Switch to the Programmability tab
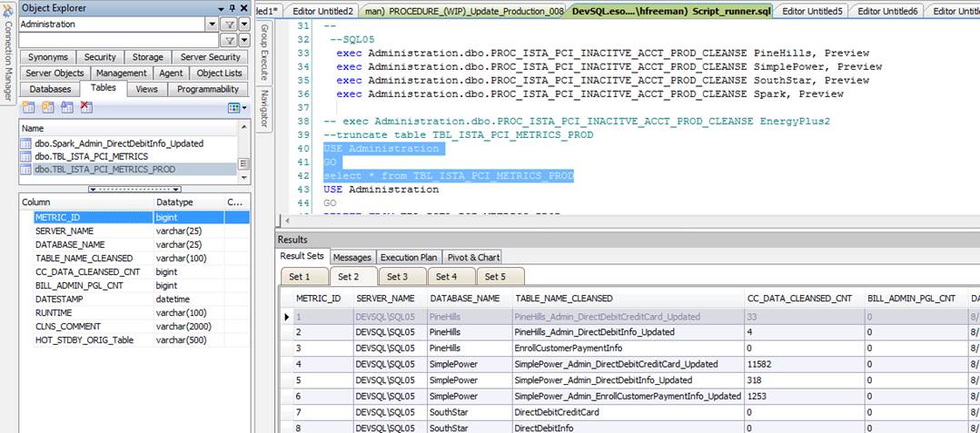Screen dimensions: 980x433 click(x=208, y=89)
